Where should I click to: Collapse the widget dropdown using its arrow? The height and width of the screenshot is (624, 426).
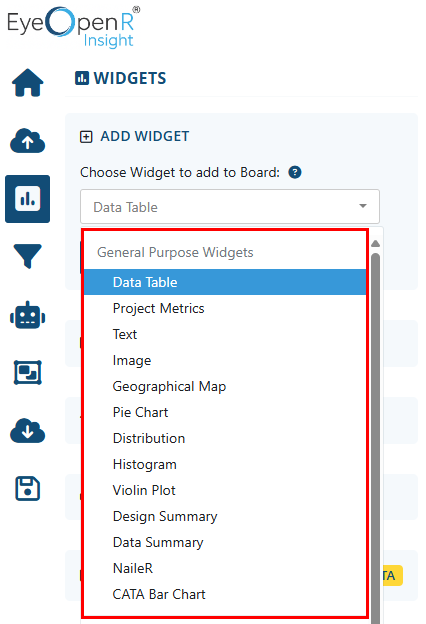point(363,206)
